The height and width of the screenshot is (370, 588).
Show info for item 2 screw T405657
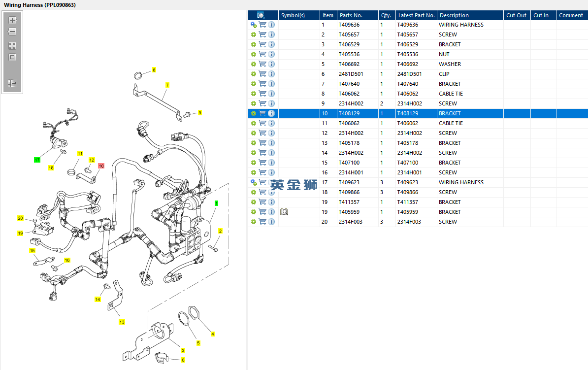point(271,34)
